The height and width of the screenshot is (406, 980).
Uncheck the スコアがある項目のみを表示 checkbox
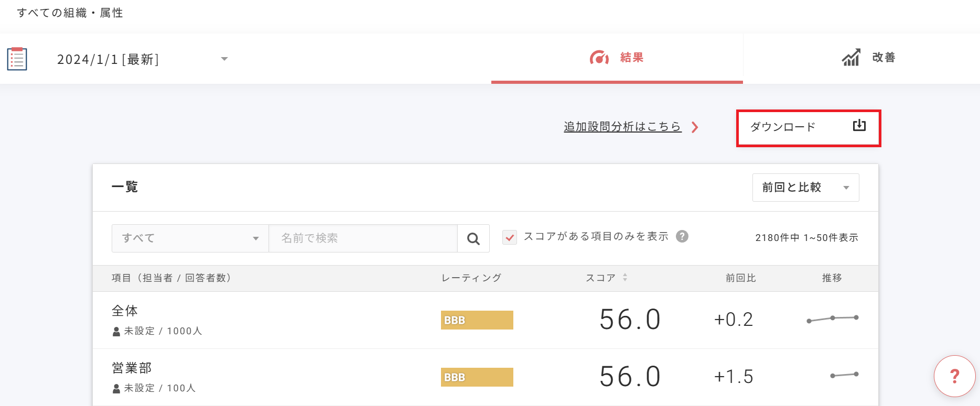click(x=509, y=237)
